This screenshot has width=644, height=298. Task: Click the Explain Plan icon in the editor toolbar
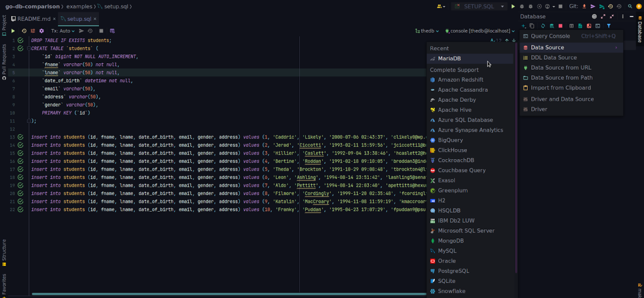click(32, 31)
